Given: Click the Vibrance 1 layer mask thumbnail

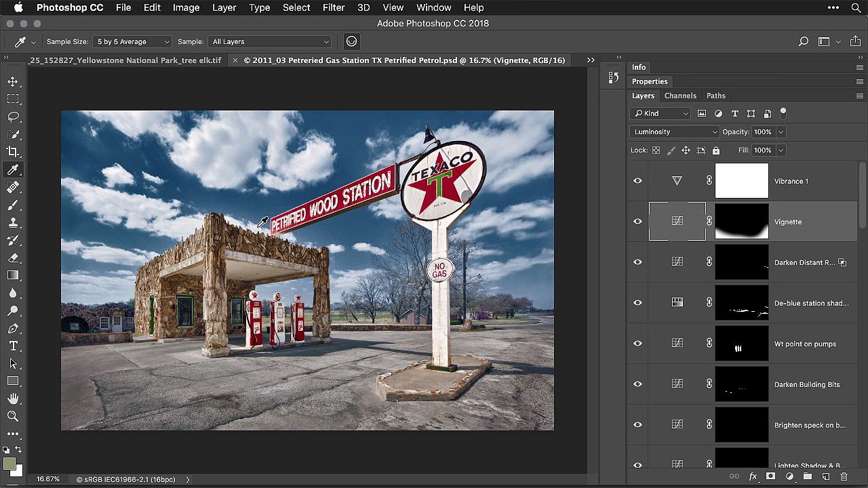Looking at the screenshot, I should [742, 181].
